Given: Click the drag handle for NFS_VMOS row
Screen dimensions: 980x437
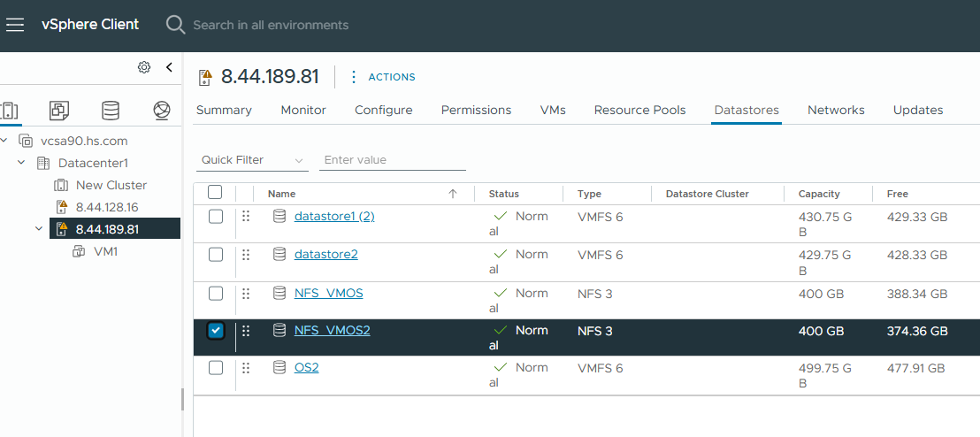Looking at the screenshot, I should (x=246, y=293).
